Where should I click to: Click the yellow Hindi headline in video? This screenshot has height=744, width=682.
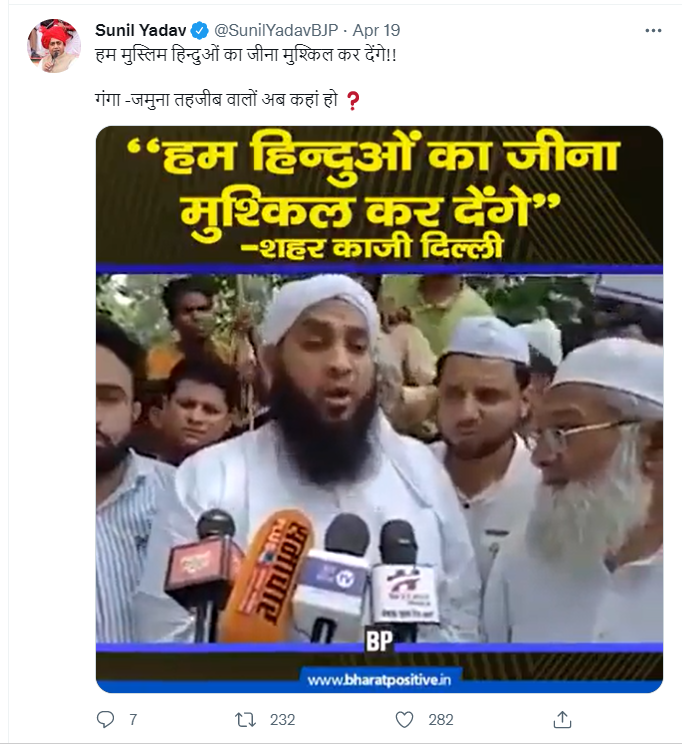(373, 195)
